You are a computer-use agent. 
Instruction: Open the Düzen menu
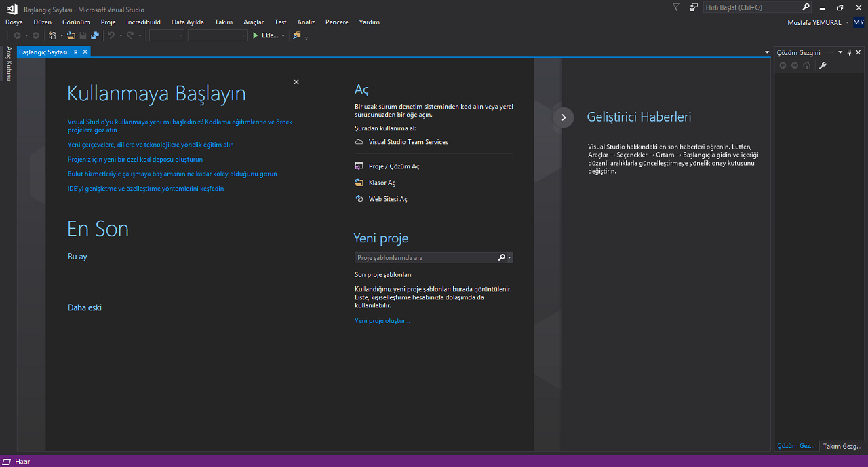coord(43,22)
